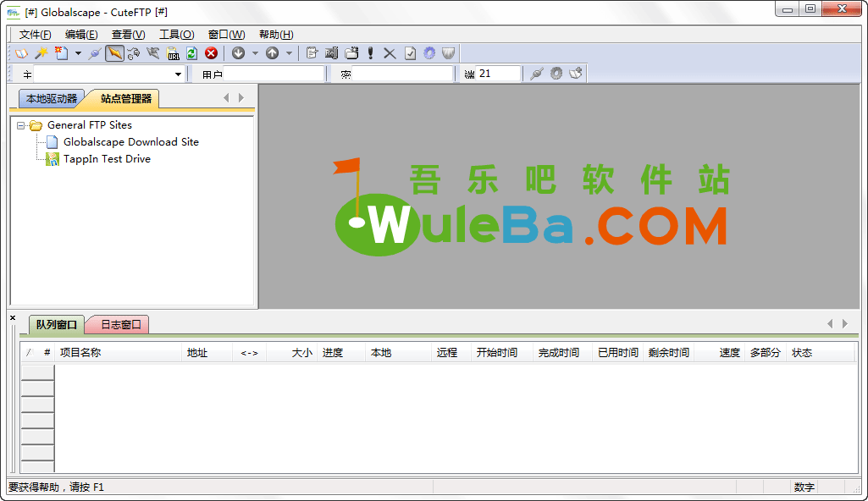This screenshot has width=868, height=501.
Task: Open the Download options dropdown arrow
Action: point(255,53)
